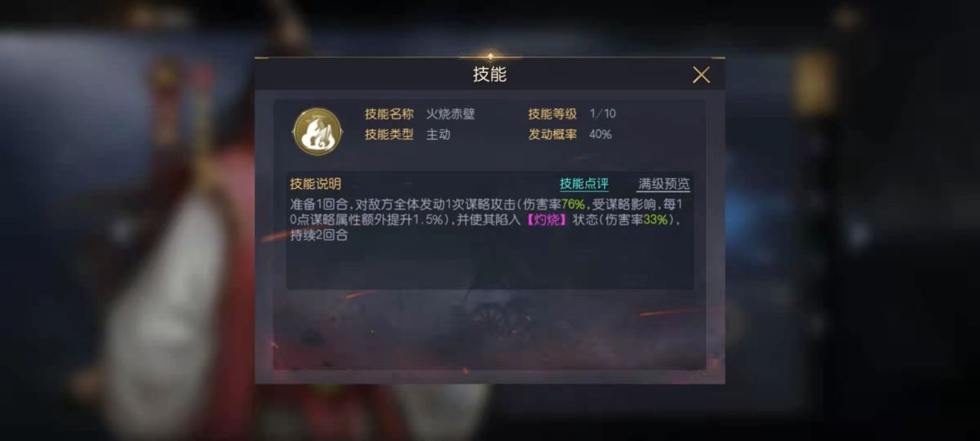
Task: Click the 技能类型 label
Action: tap(389, 134)
